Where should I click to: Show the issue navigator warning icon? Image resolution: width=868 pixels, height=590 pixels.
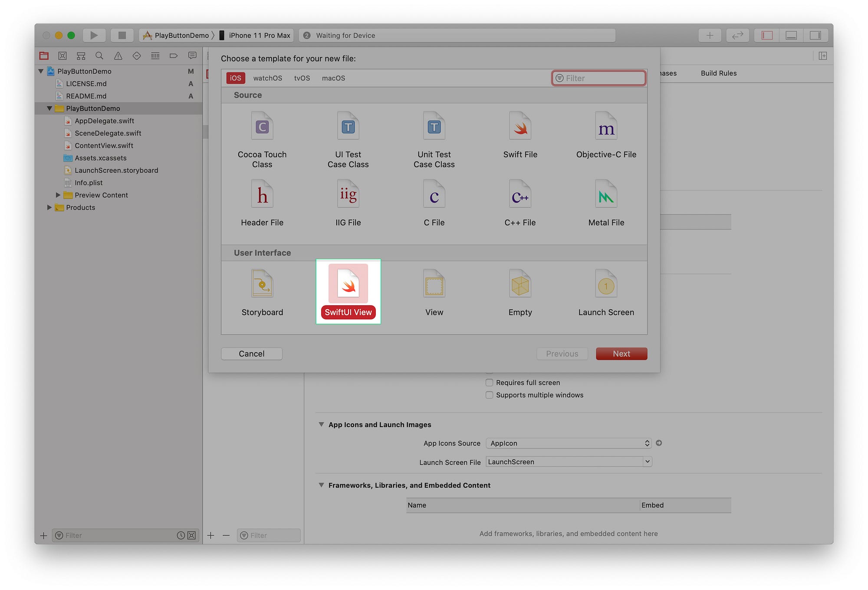(x=118, y=56)
